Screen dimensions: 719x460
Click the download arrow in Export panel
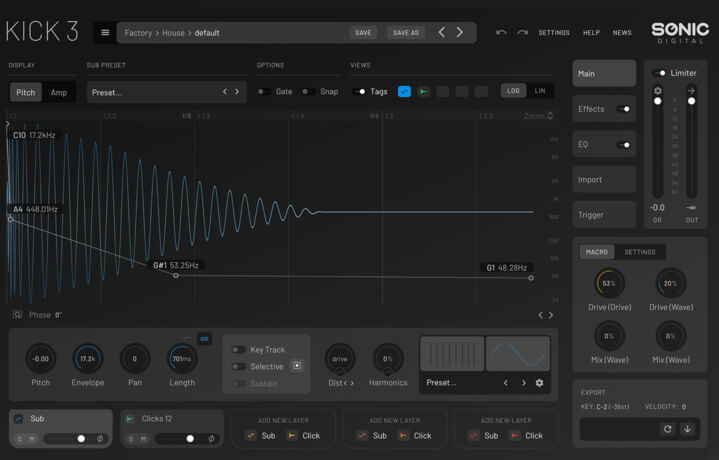(687, 429)
